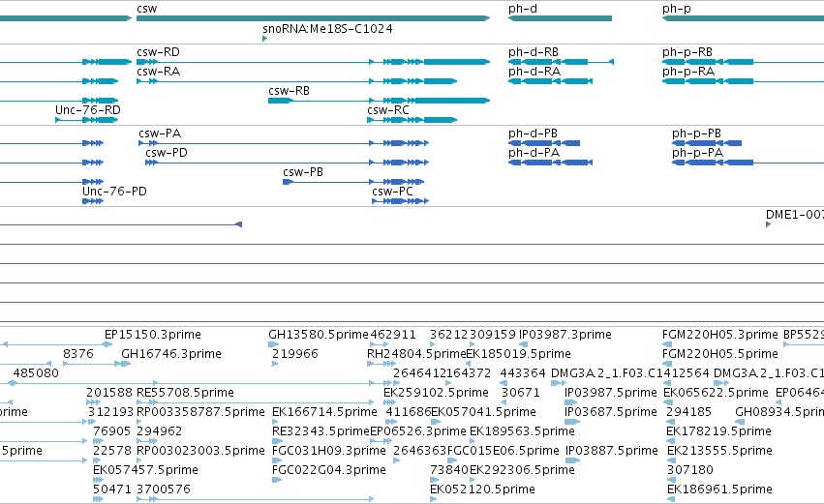Select the ph-p-RA transcript label

pos(688,72)
